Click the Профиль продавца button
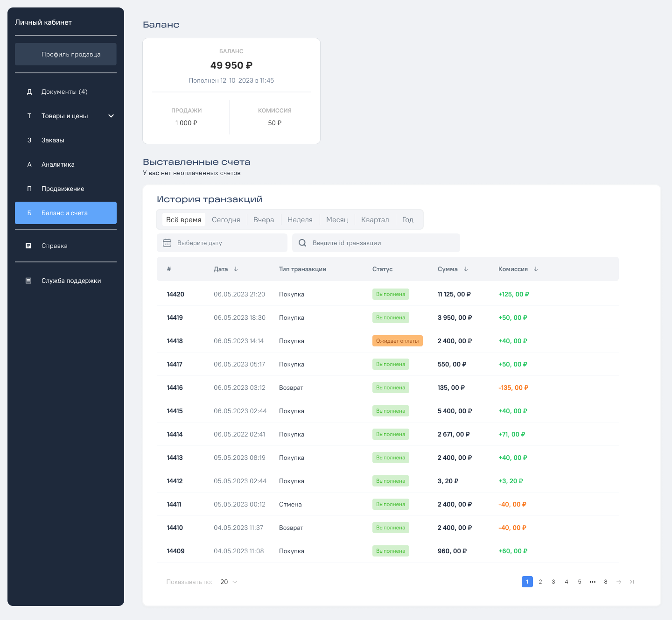 [66, 54]
